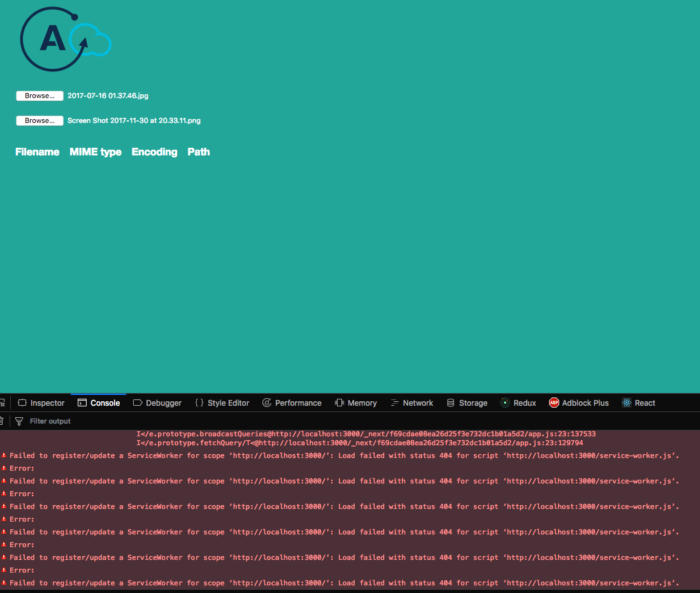Switch to the Console tab

[99, 403]
